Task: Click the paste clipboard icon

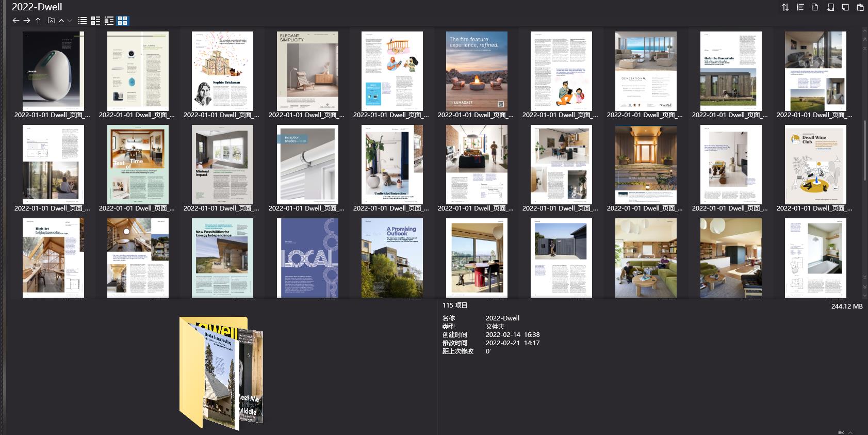Action: [860, 7]
